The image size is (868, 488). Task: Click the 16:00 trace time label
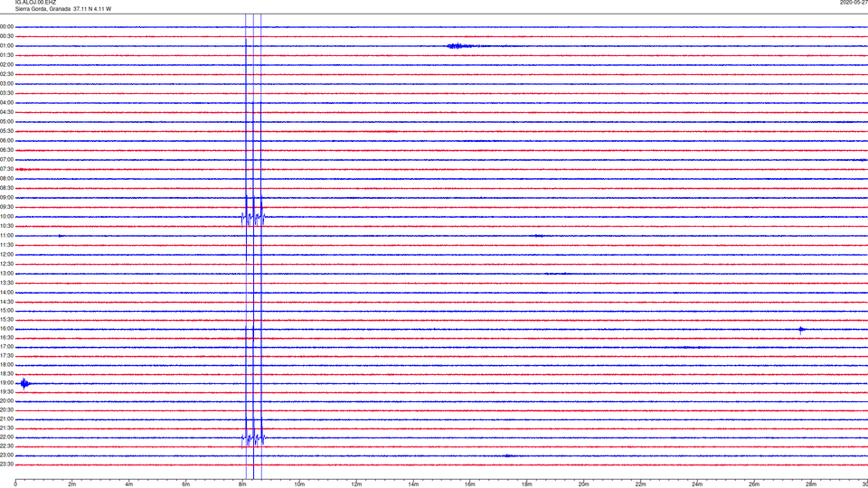[6, 329]
